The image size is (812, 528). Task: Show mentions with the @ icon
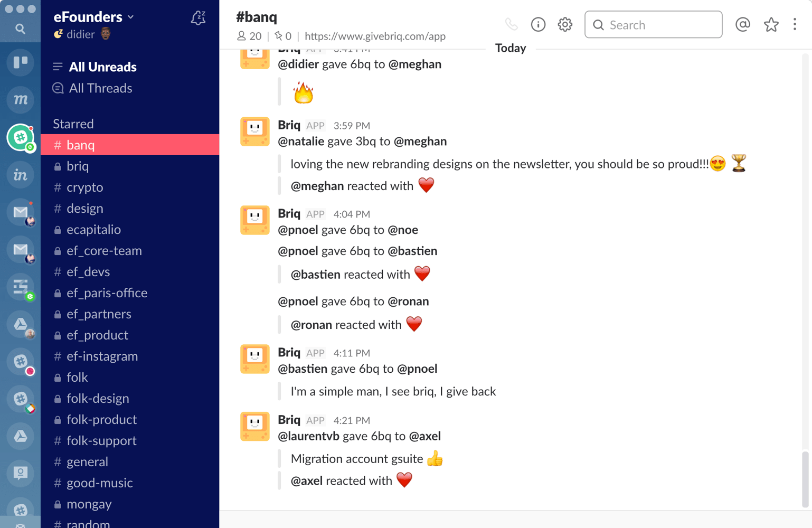[x=743, y=24]
